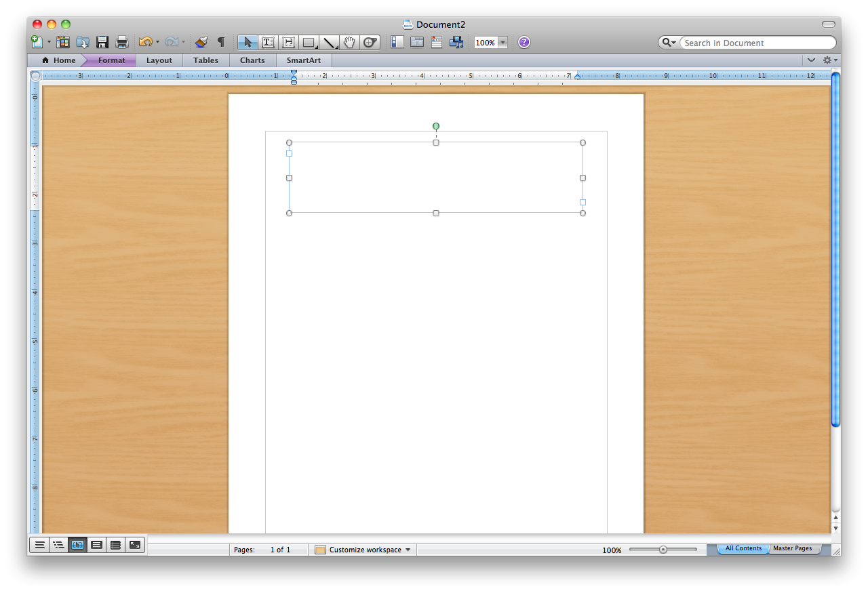The height and width of the screenshot is (593, 868).
Task: Click the Format Painter paintbrush icon
Action: tap(201, 43)
